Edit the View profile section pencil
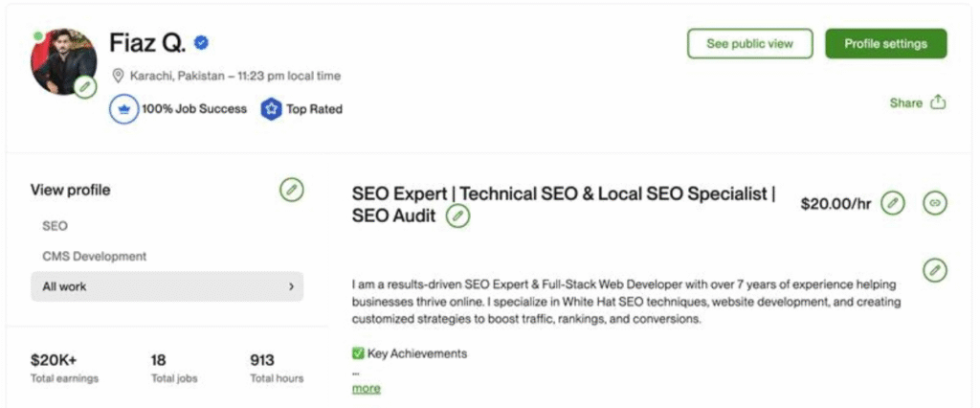This screenshot has width=980, height=408. point(291,190)
